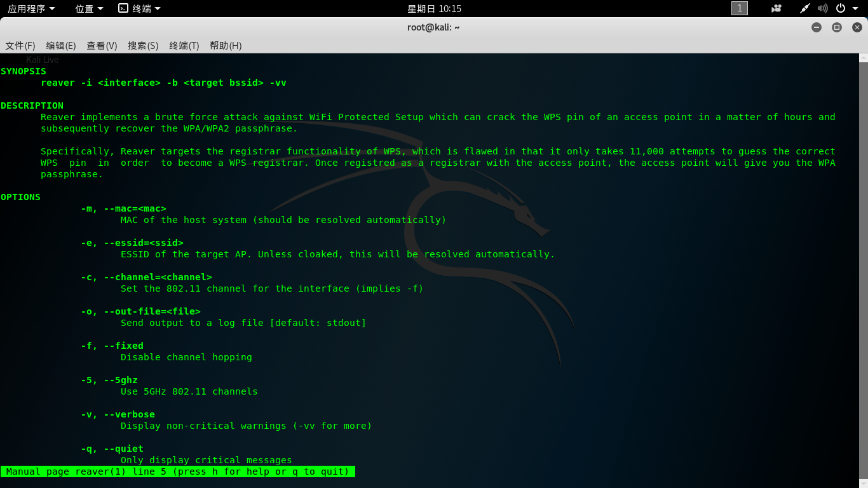Viewport: 868px width, 488px height.
Task: Click the screen recorder camera icon
Action: click(x=776, y=8)
